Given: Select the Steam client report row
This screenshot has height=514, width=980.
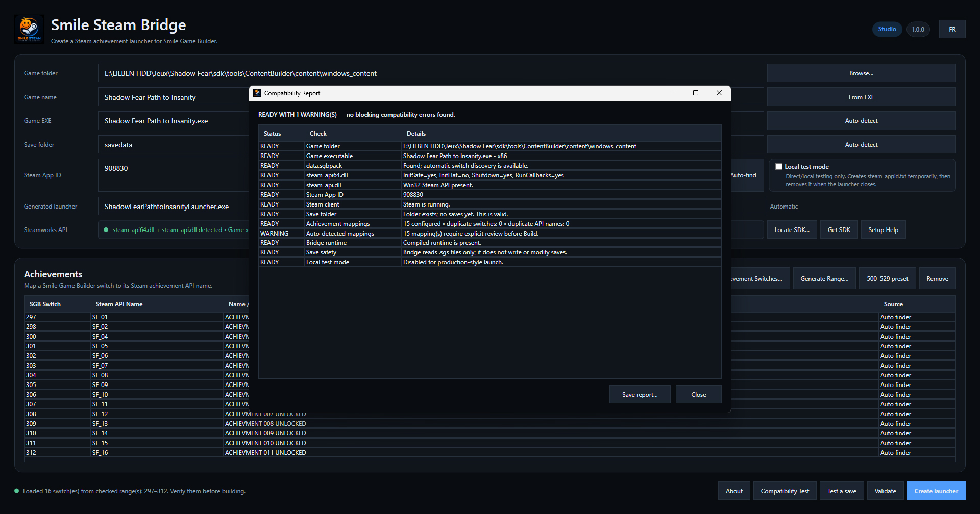Looking at the screenshot, I should click(x=490, y=204).
